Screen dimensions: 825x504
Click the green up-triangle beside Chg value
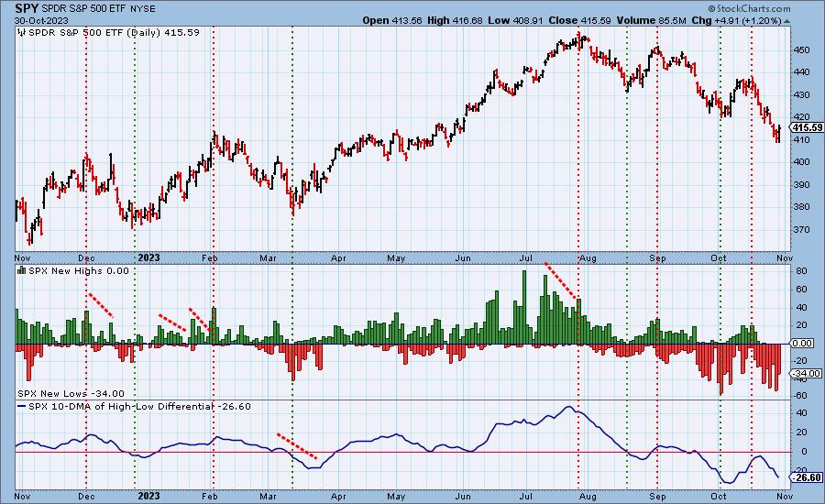pyautogui.click(x=786, y=21)
